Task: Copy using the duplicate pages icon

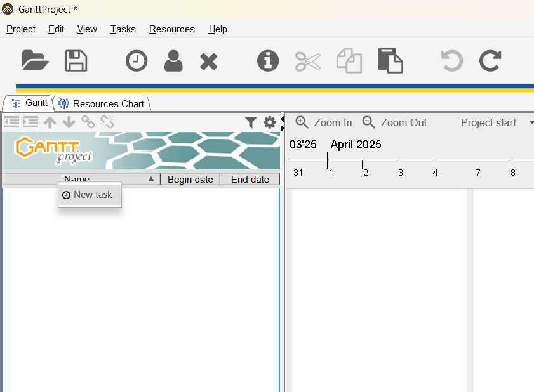Action: click(349, 61)
